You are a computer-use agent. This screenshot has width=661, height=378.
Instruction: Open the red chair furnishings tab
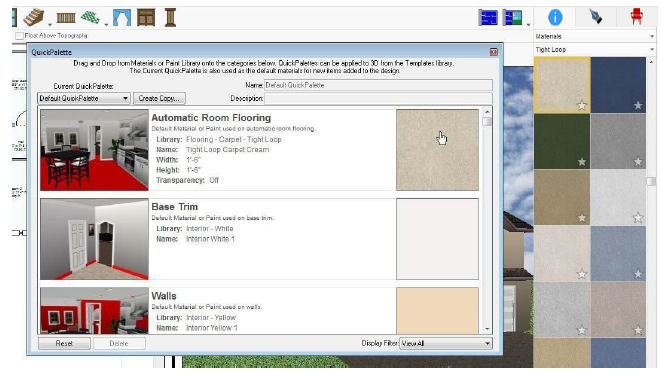click(636, 17)
